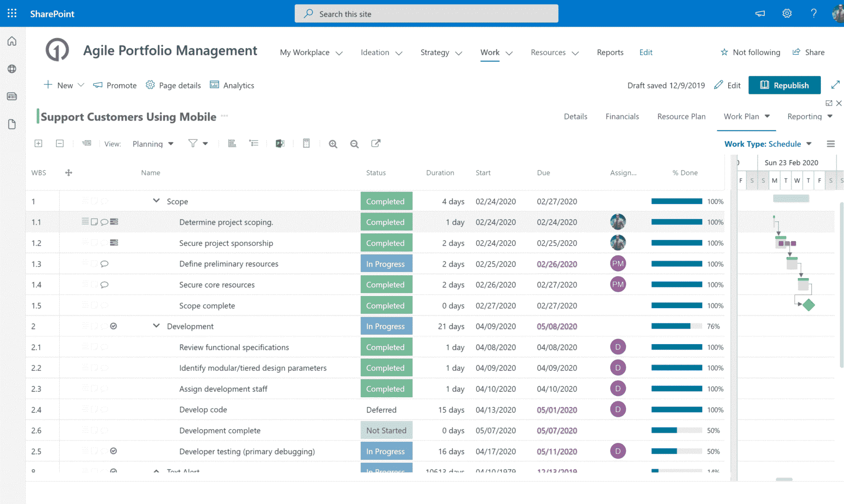Open the Planning view dropdown
This screenshot has height=504, width=844.
click(x=153, y=144)
